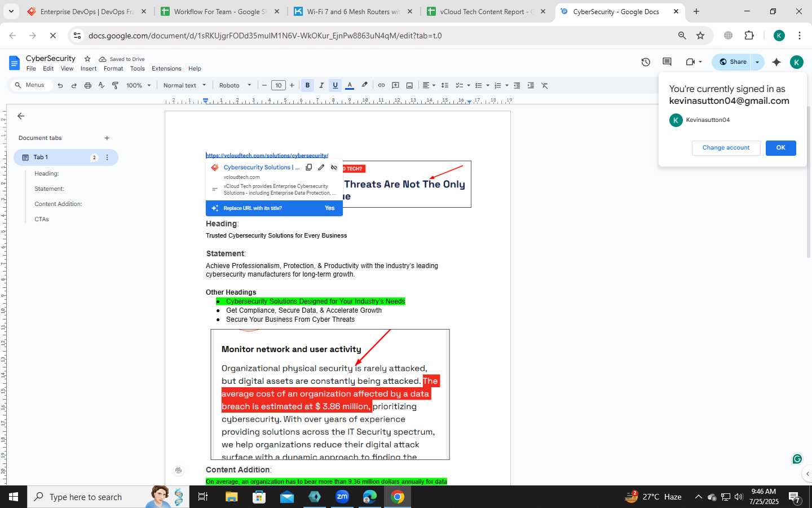Open the zoom level dropdown
The image size is (812, 508).
(x=138, y=85)
